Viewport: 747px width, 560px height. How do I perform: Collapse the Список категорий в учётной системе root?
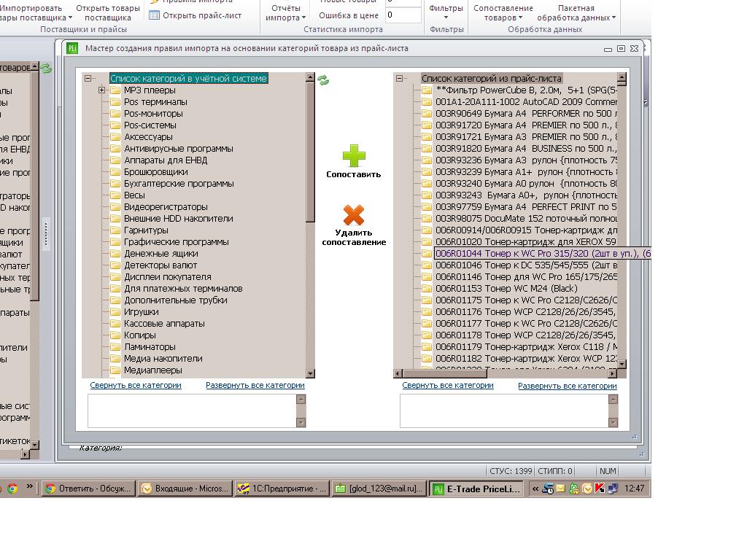pyautogui.click(x=88, y=79)
